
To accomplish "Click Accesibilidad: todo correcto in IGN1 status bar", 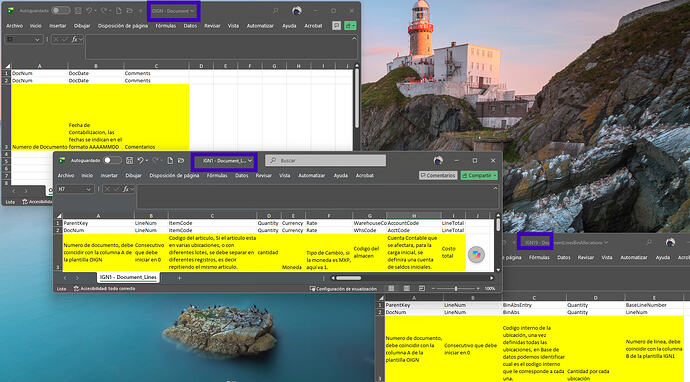I will [104, 289].
